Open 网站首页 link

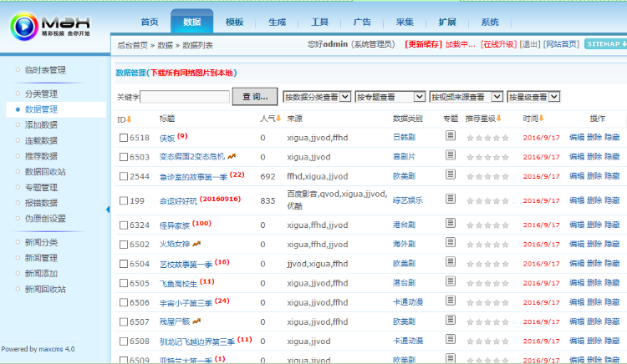(x=562, y=44)
